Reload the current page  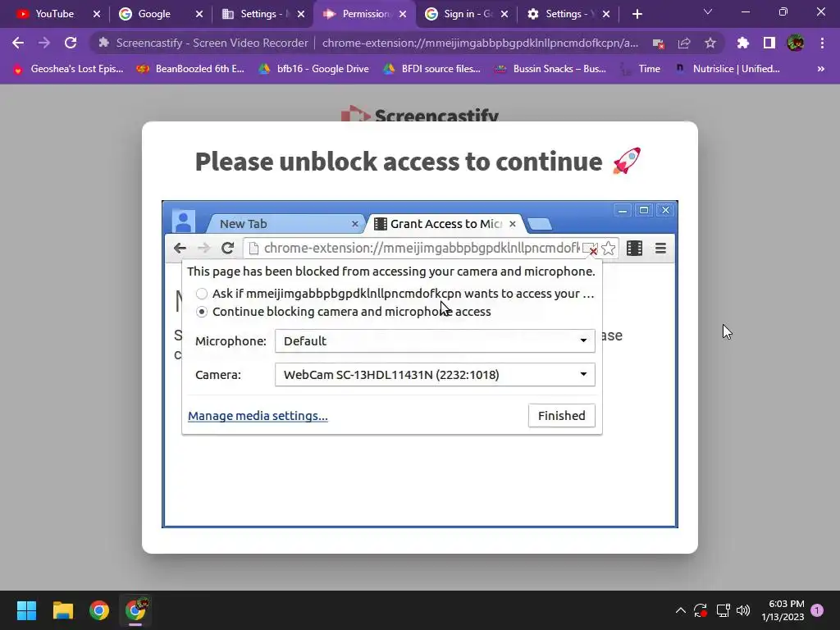pyautogui.click(x=71, y=43)
